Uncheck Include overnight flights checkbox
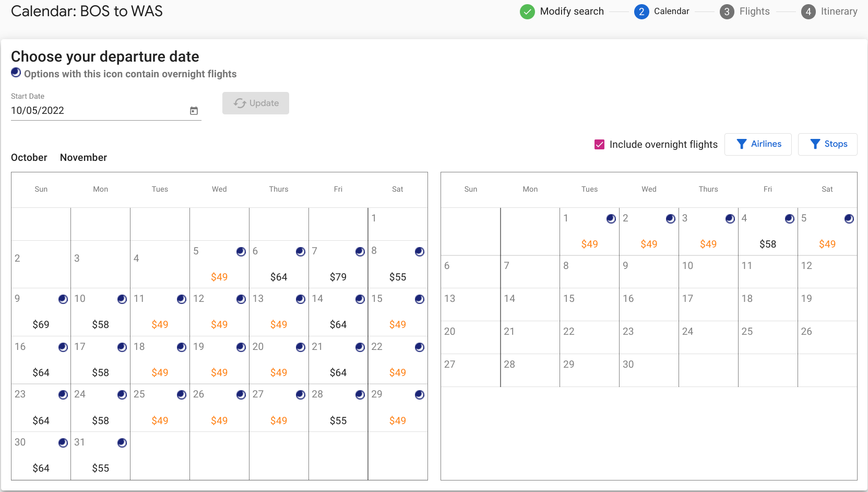Viewport: 868px width, 492px height. pyautogui.click(x=600, y=145)
